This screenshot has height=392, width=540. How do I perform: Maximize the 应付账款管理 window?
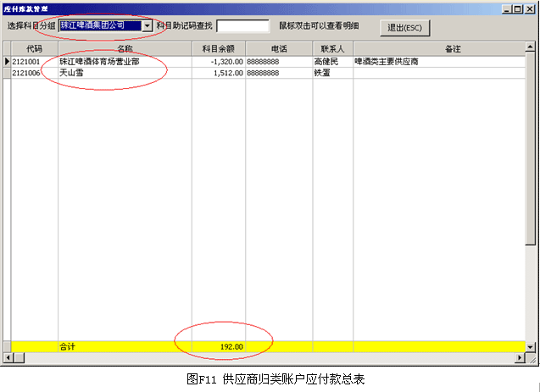coord(518,8)
